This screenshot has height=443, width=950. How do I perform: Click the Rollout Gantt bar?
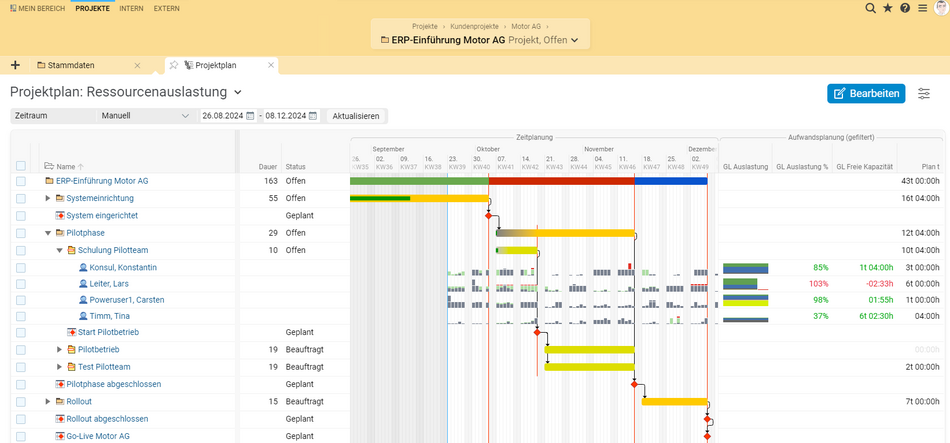click(x=674, y=401)
